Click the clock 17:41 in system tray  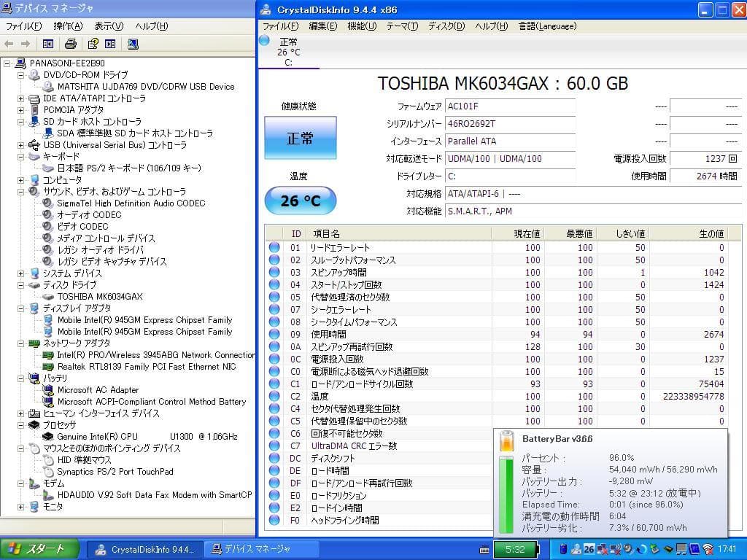[727, 549]
